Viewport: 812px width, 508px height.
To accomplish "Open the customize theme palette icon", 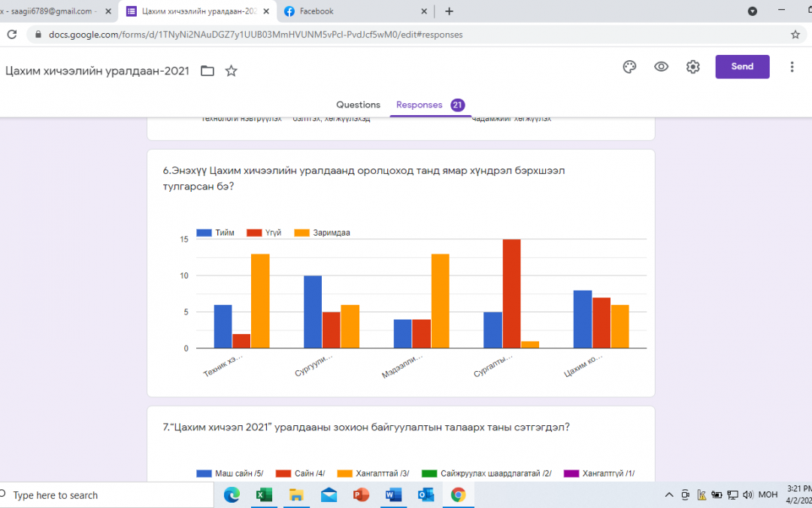I will [x=629, y=67].
